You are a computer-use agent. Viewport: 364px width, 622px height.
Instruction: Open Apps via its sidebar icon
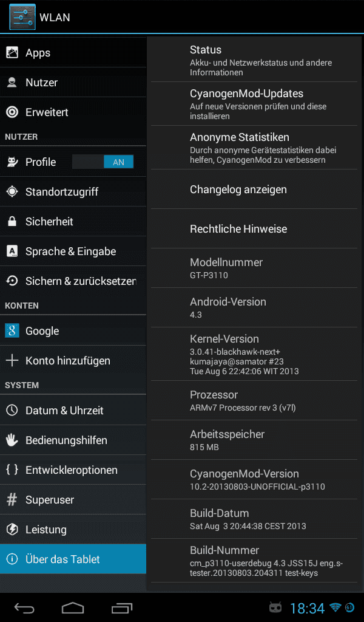pyautogui.click(x=12, y=52)
